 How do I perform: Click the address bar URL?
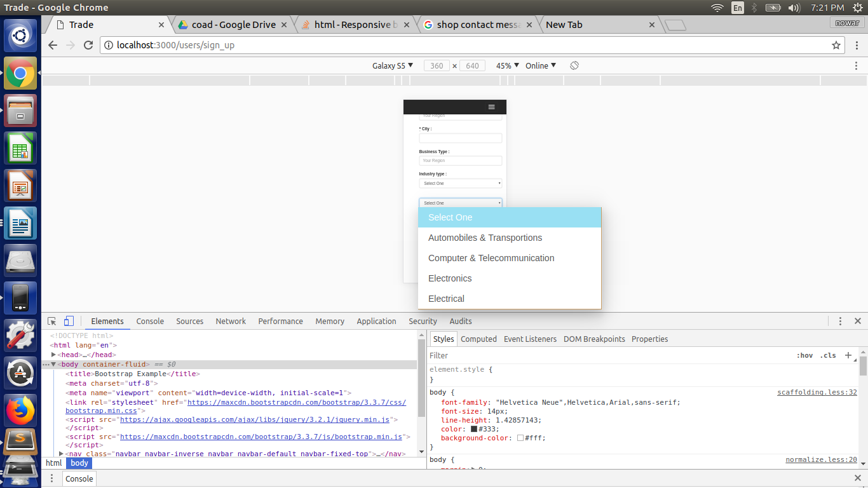click(x=175, y=45)
